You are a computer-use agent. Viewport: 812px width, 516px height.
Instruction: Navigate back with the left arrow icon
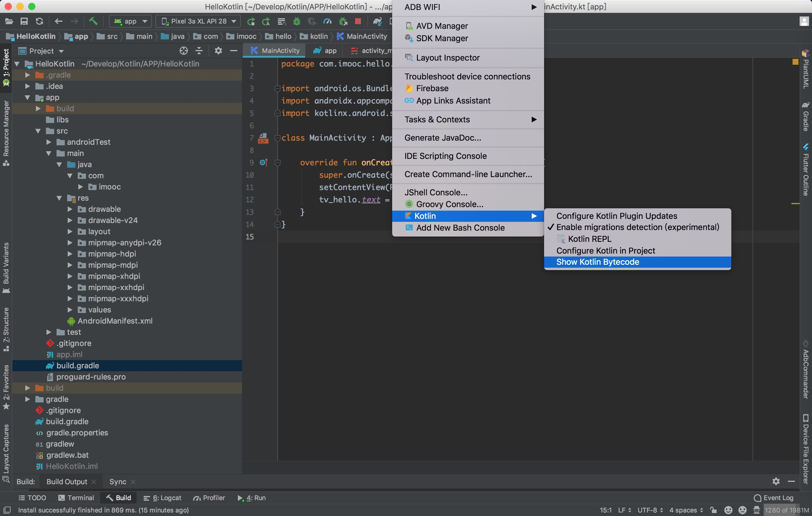click(x=59, y=21)
